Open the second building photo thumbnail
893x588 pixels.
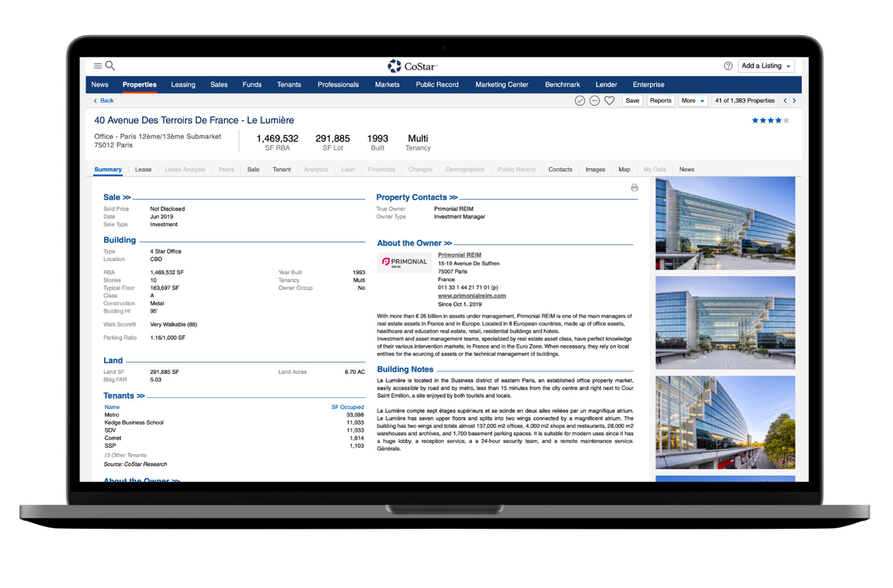click(725, 323)
